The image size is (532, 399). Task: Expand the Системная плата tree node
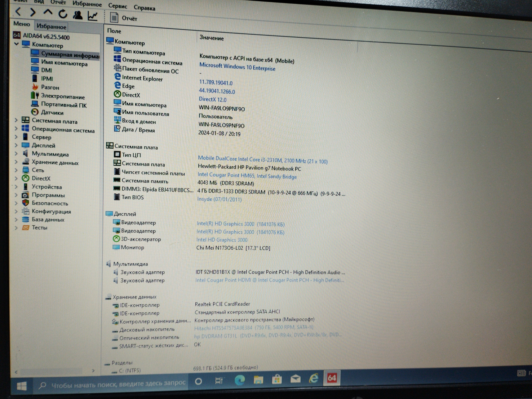(x=16, y=120)
